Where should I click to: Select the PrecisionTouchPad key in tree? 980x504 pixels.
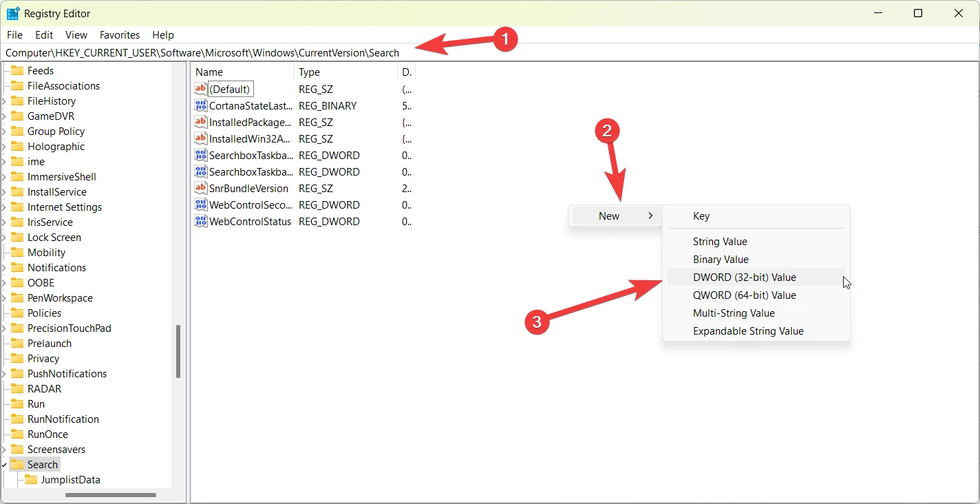click(70, 328)
